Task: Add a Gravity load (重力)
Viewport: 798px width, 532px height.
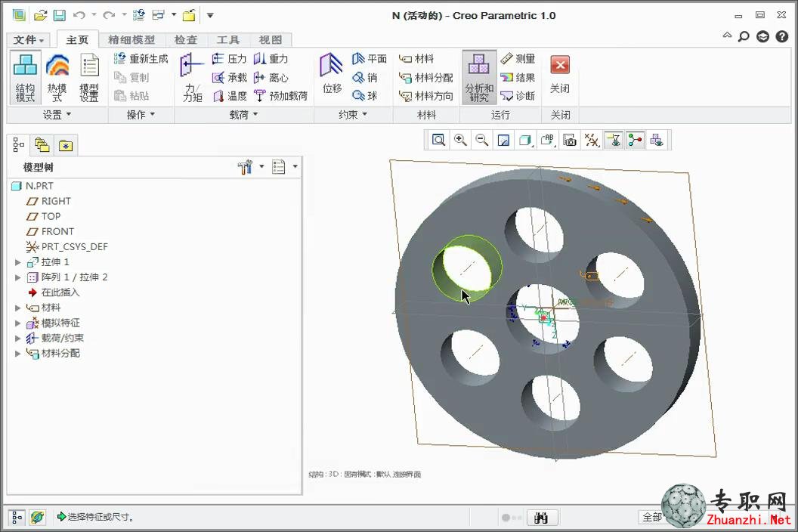Action: click(x=271, y=59)
